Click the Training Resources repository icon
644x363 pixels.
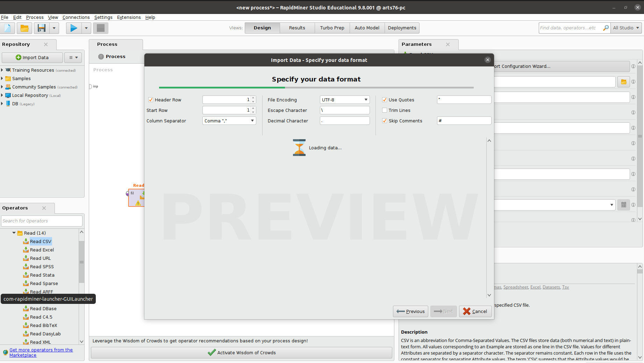[x=8, y=70]
